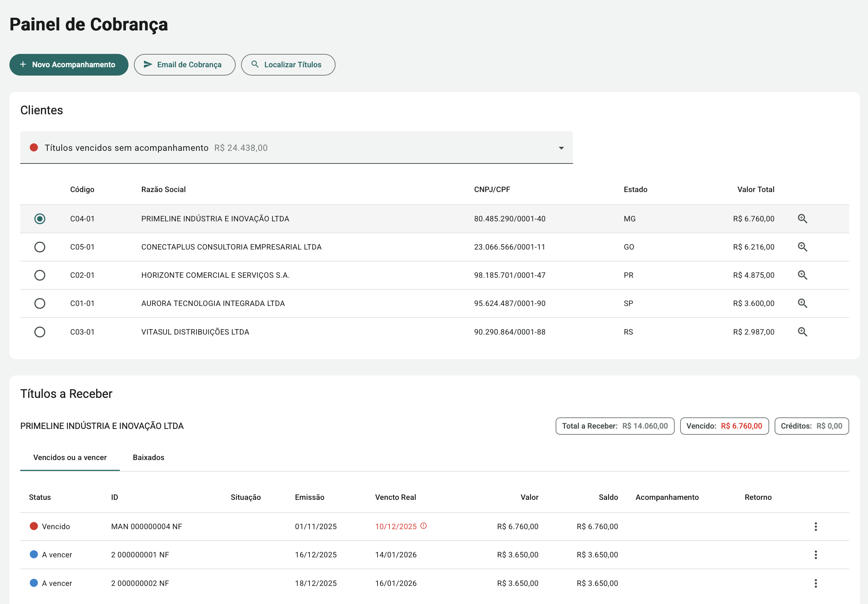Click Localizar Títulos search button
868x604 pixels.
pyautogui.click(x=288, y=65)
